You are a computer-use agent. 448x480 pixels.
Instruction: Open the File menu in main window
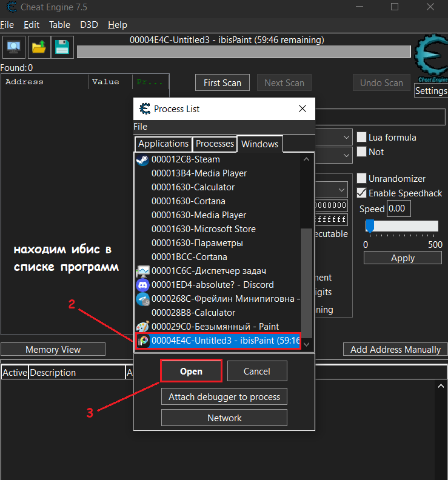point(7,25)
